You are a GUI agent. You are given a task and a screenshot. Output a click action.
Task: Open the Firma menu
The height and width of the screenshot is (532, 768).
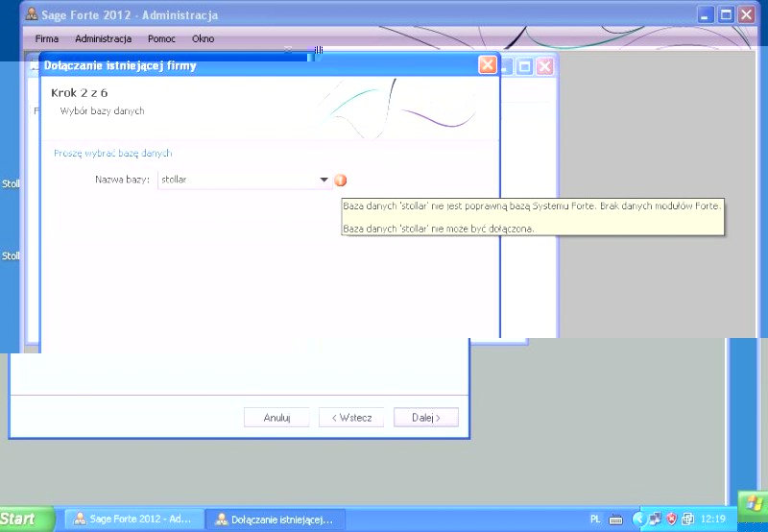(46, 38)
